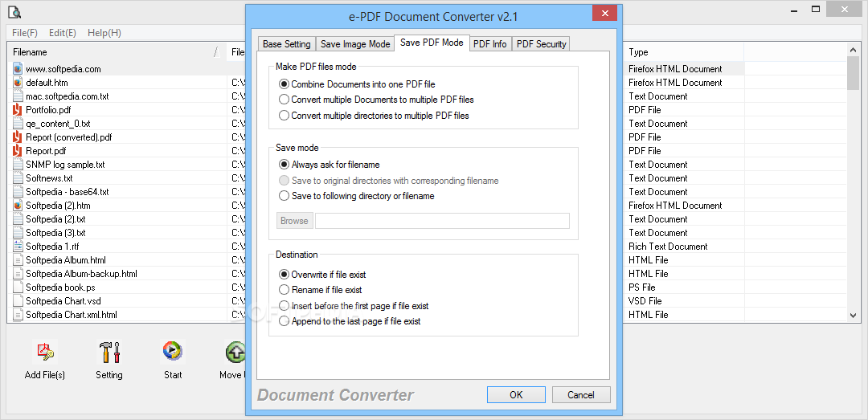The height and width of the screenshot is (420, 868).
Task: Click the file icon beside Softpedia Chart.xml.html
Action: pos(17,315)
